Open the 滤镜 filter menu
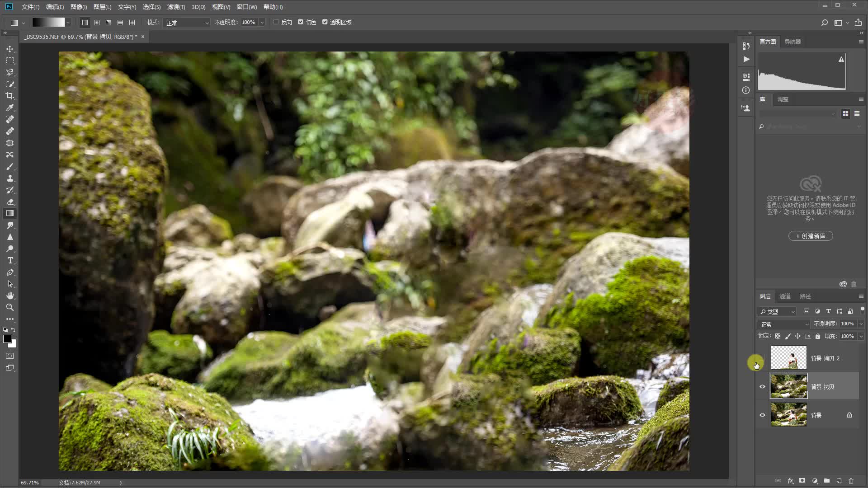The height and width of the screenshot is (488, 868). tap(176, 7)
